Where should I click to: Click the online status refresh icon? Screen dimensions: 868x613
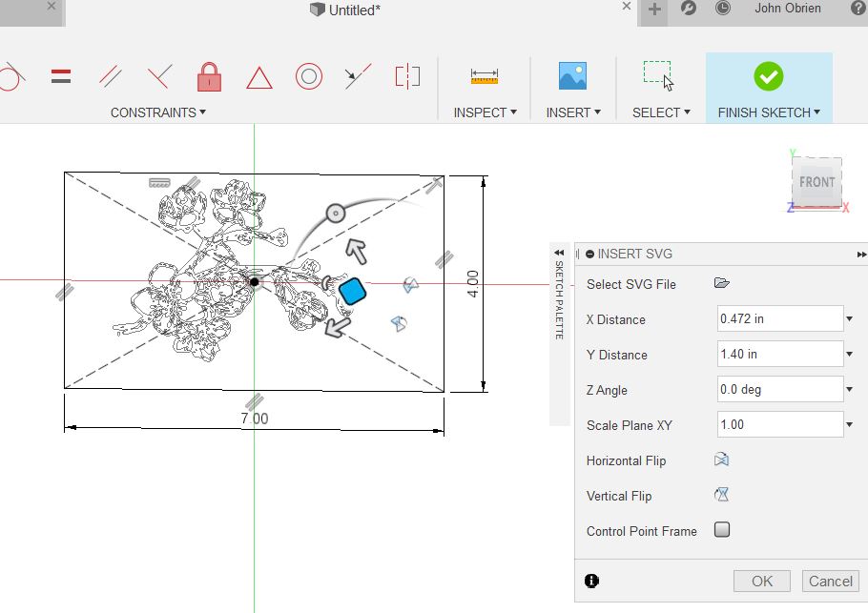(689, 9)
